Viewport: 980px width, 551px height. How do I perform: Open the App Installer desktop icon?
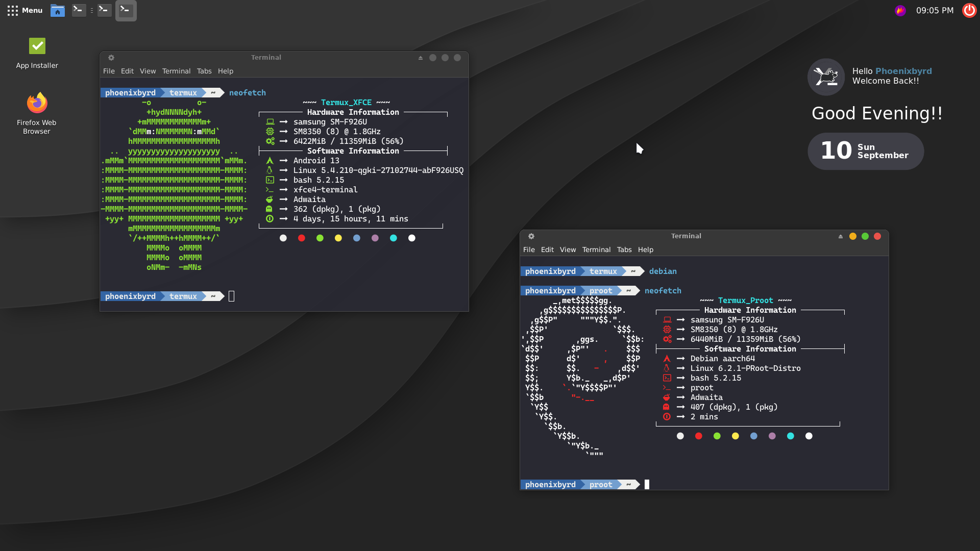point(37,46)
